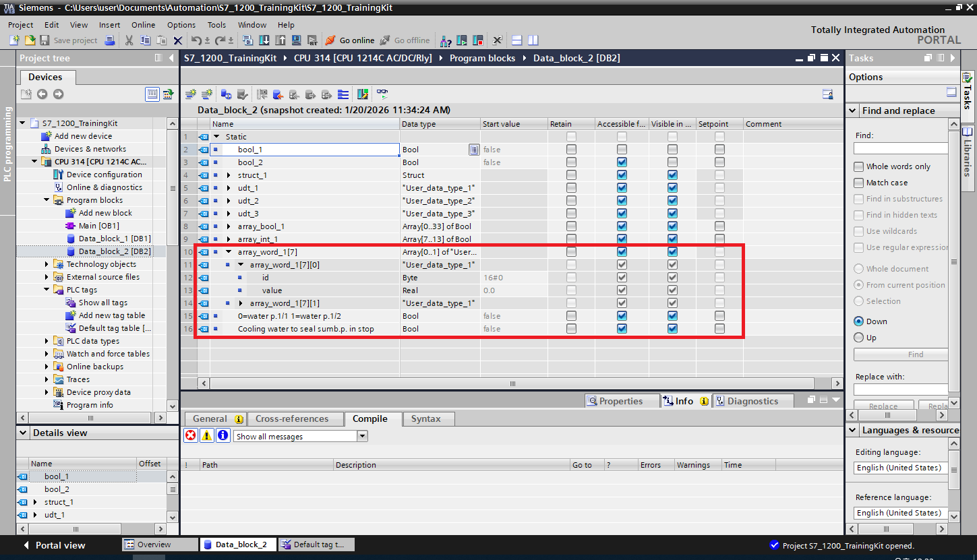The image size is (977, 560).
Task: Click the Cut scissors icon
Action: (x=129, y=40)
